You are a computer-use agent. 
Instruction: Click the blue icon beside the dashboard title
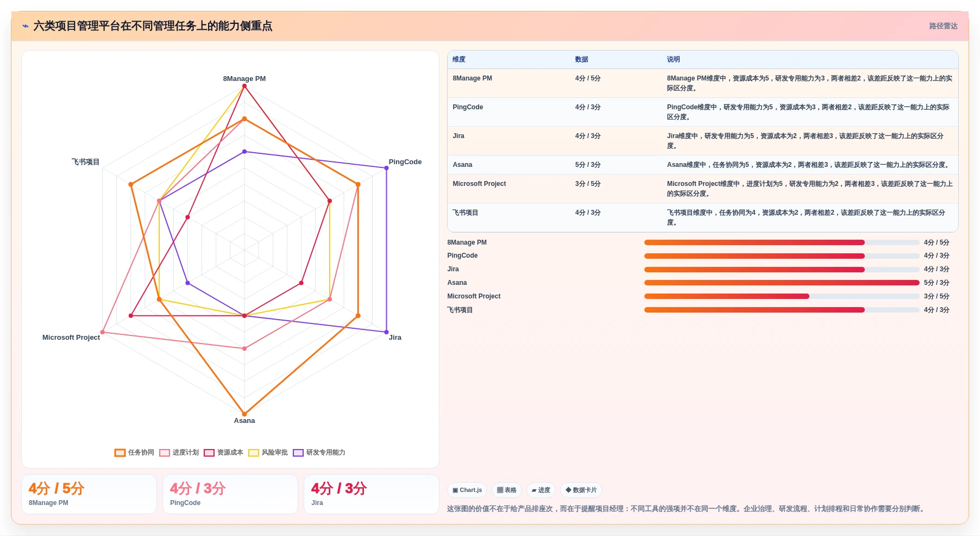25,26
